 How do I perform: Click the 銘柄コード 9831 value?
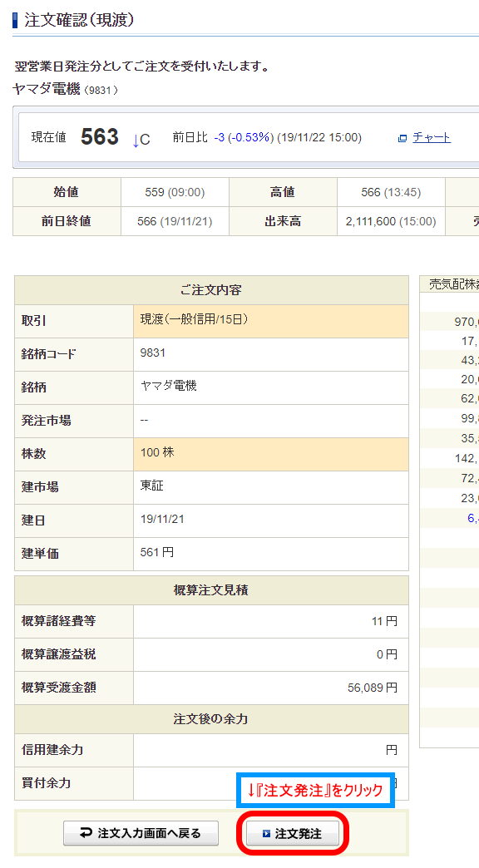click(153, 353)
